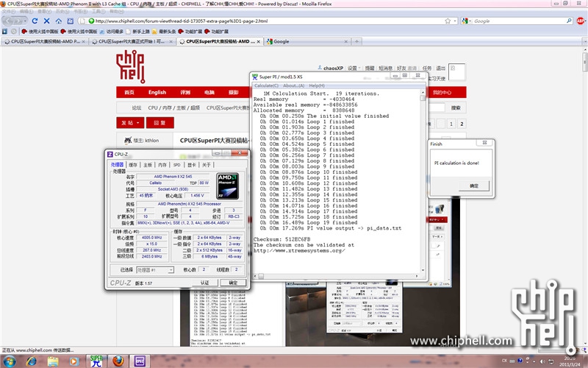Open the 首页 navigation item
This screenshot has width=588, height=368.
pos(129,93)
